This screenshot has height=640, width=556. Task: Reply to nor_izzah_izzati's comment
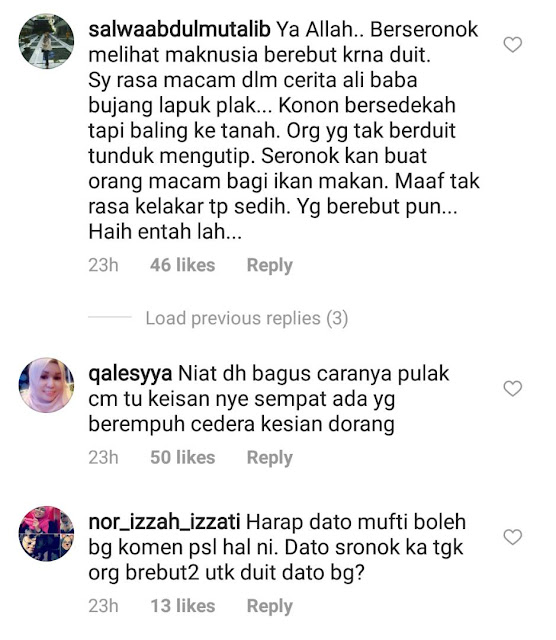point(269,606)
